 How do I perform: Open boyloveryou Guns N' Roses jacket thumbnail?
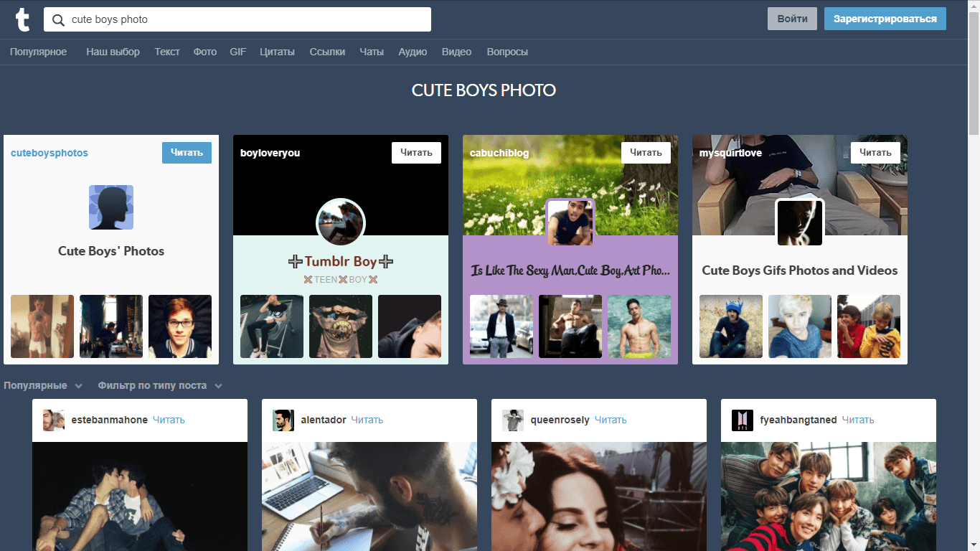341,326
